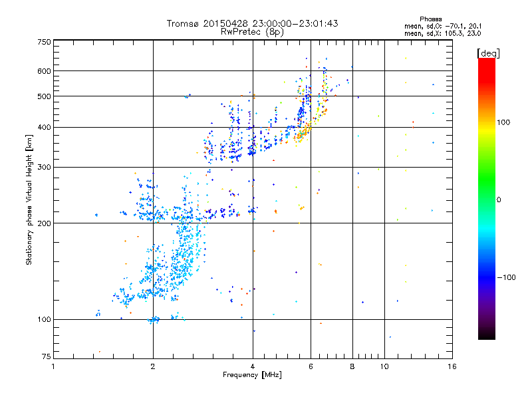532x399 pixels.
Task: Click the "RwPretec (8p)" subtitle
Action: 252,32
